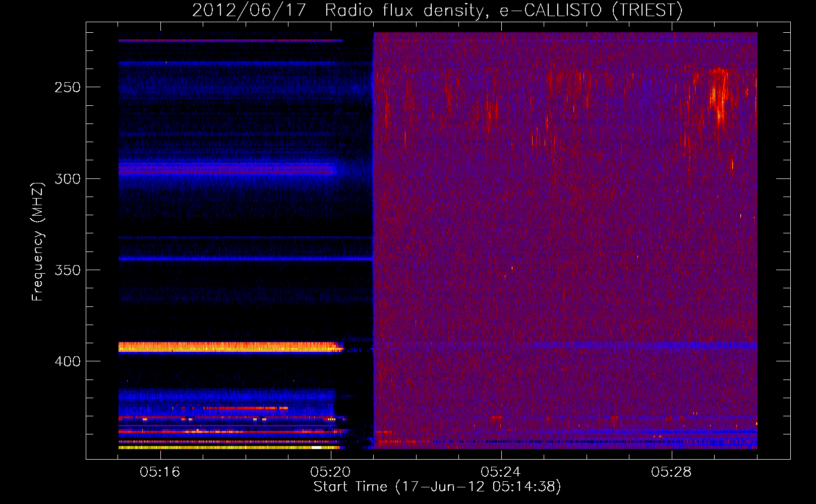Click the 'Start Time (17-Jun-12 05:14:38)' label

[437, 487]
